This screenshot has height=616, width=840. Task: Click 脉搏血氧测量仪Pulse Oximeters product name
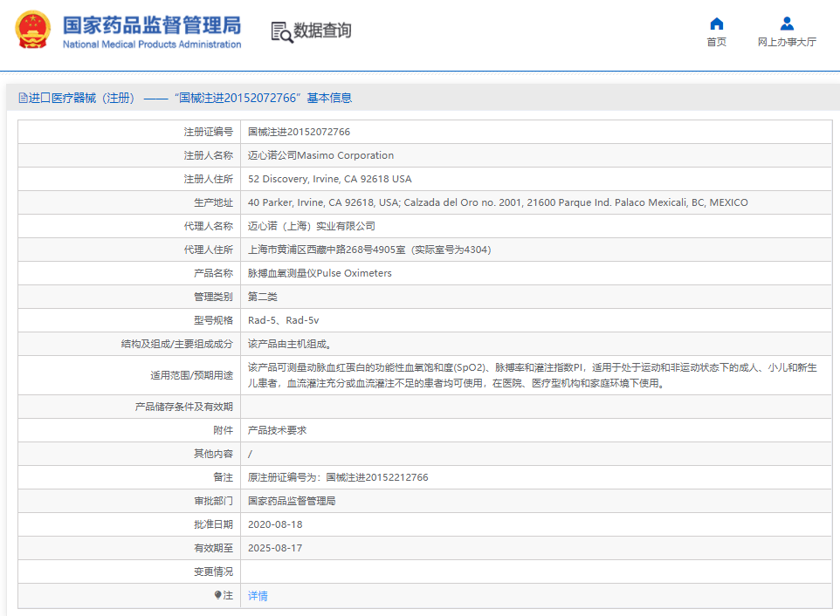pos(320,273)
